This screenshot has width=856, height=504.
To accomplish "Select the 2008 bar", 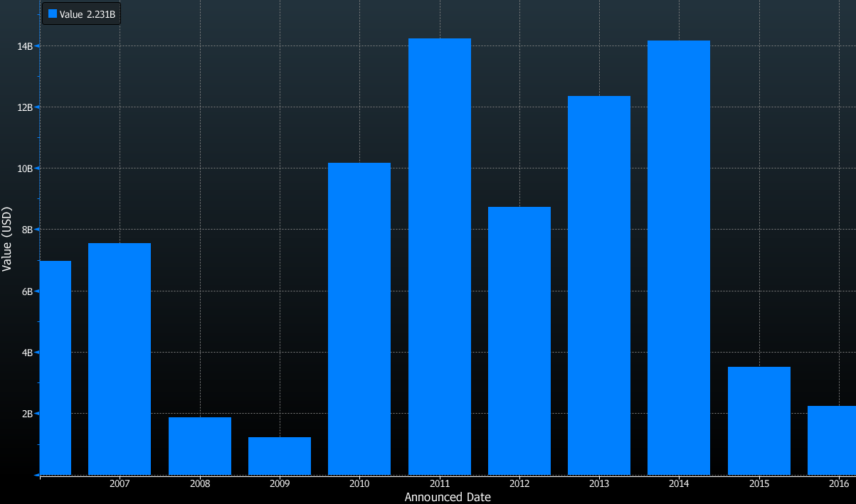I will click(199, 446).
